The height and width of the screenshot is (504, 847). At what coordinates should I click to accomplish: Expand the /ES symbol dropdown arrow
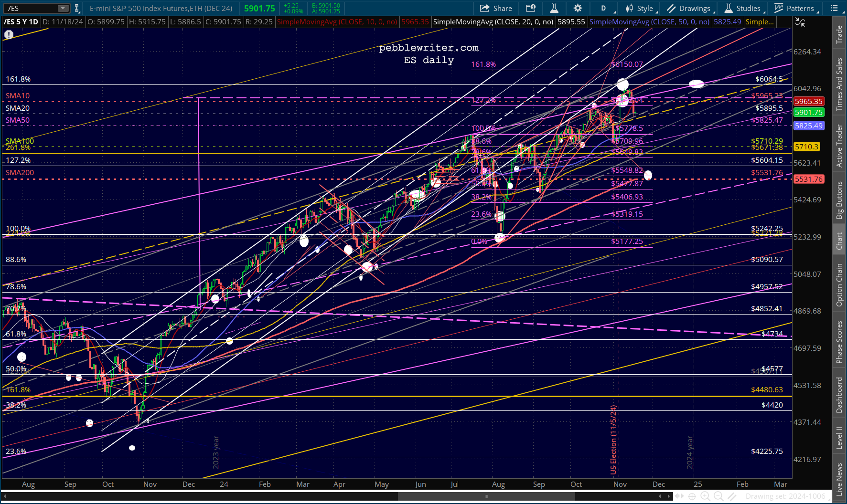pyautogui.click(x=63, y=8)
